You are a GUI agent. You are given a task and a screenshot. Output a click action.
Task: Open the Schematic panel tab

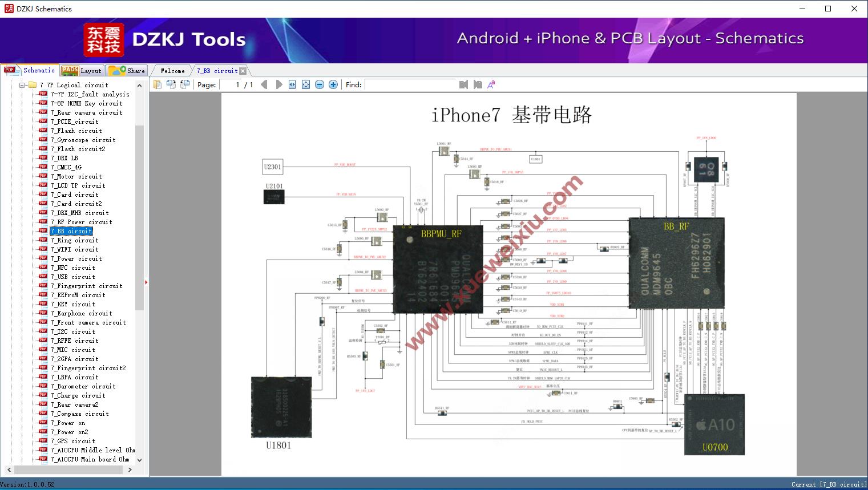30,70
